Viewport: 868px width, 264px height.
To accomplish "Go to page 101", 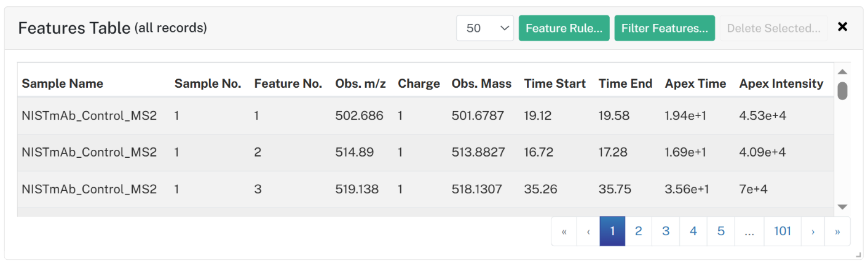I will click(783, 231).
